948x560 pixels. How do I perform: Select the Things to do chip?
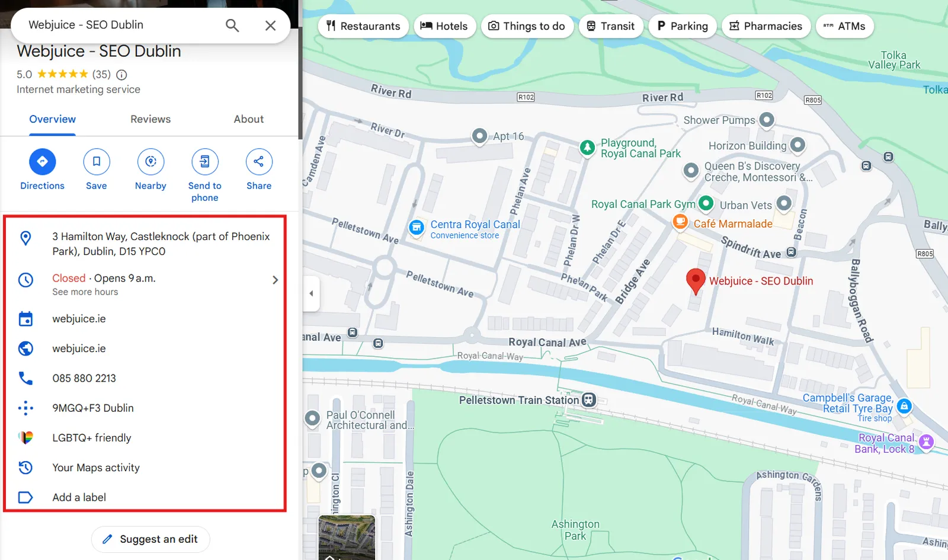pos(527,26)
